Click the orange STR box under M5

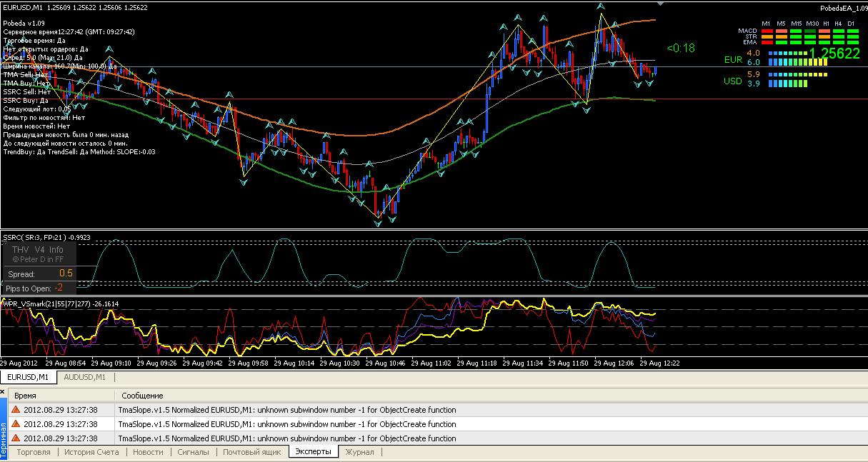(x=780, y=36)
